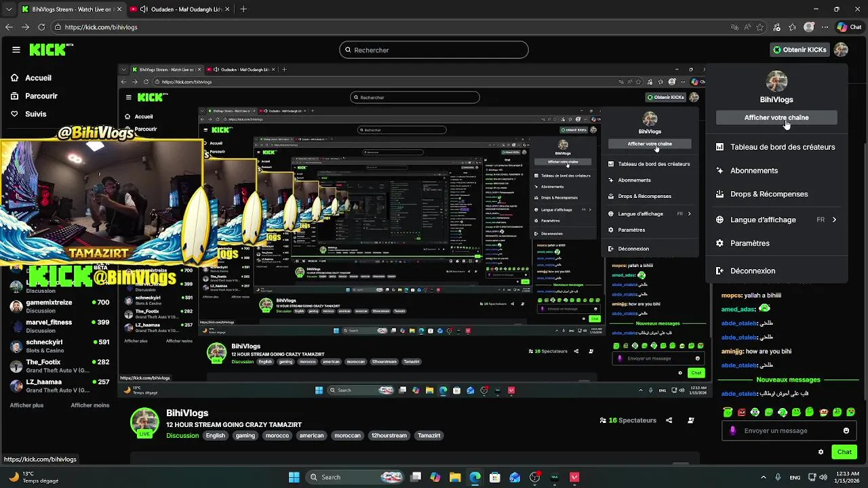Click the browser back arrow
Screen dimensions: 868x488
coord(9,27)
